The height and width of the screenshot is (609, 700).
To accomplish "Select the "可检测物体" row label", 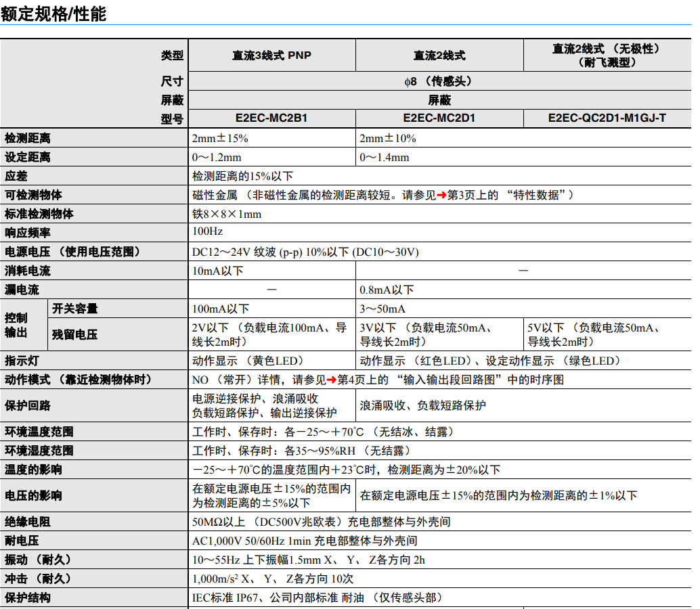I will coord(33,195).
